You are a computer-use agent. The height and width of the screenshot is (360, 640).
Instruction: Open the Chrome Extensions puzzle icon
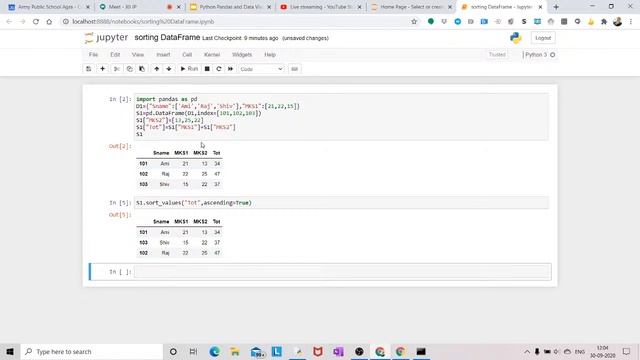click(x=604, y=22)
